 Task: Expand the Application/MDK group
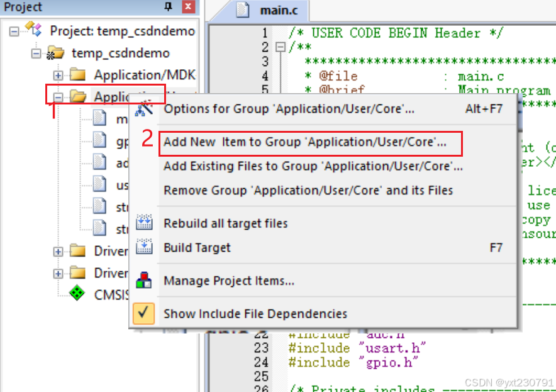pyautogui.click(x=58, y=76)
